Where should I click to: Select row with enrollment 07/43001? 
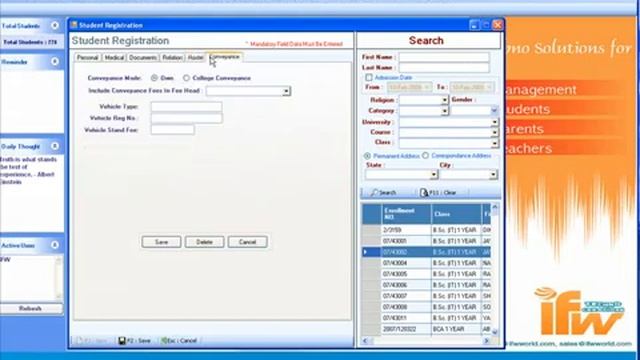tap(427, 241)
